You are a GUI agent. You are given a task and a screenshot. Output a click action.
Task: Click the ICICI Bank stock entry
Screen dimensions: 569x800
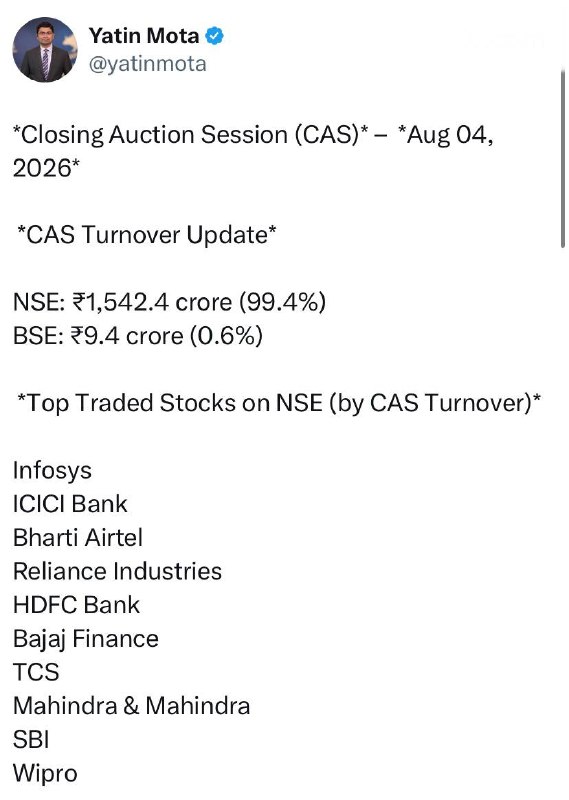point(70,504)
